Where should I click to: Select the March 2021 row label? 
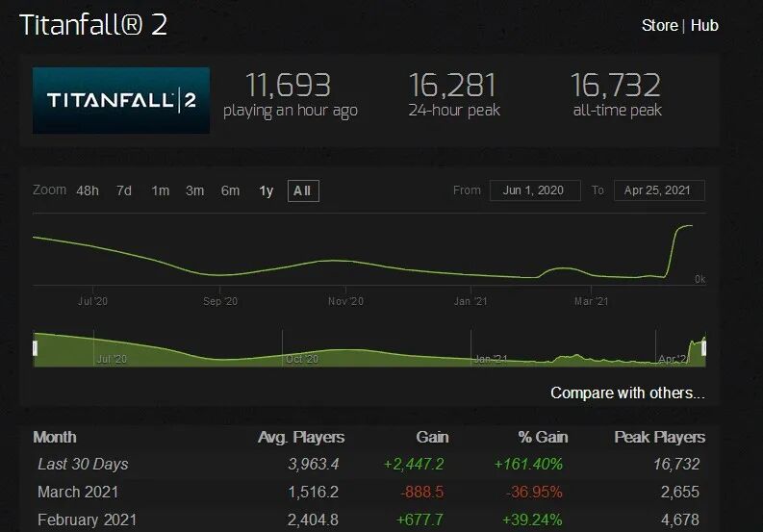[x=78, y=493]
